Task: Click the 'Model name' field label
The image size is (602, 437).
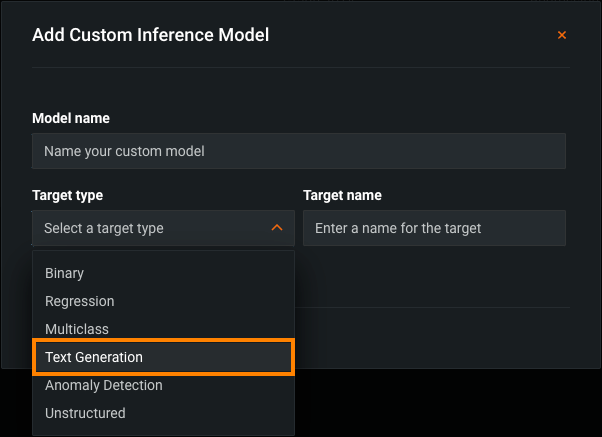Action: [71, 118]
